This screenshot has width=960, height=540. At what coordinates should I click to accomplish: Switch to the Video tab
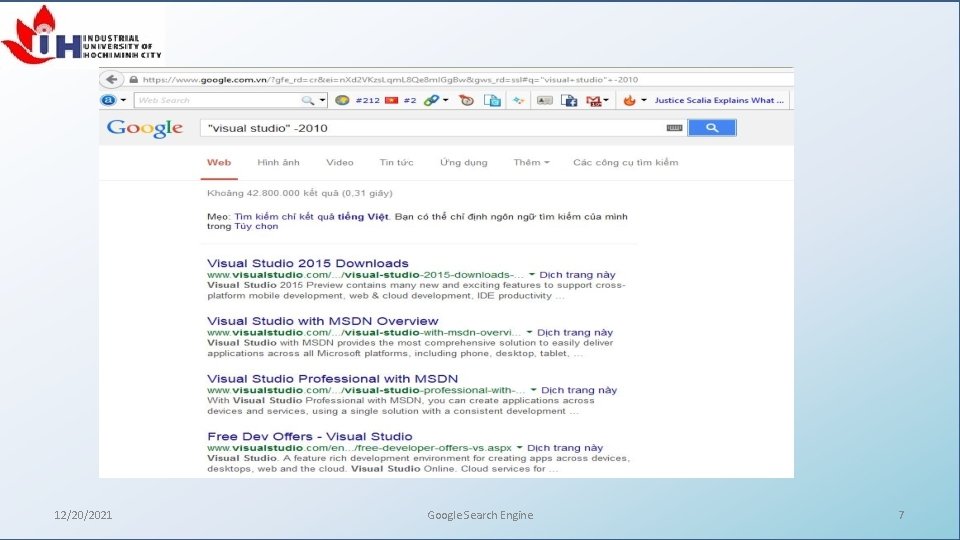pyautogui.click(x=339, y=163)
